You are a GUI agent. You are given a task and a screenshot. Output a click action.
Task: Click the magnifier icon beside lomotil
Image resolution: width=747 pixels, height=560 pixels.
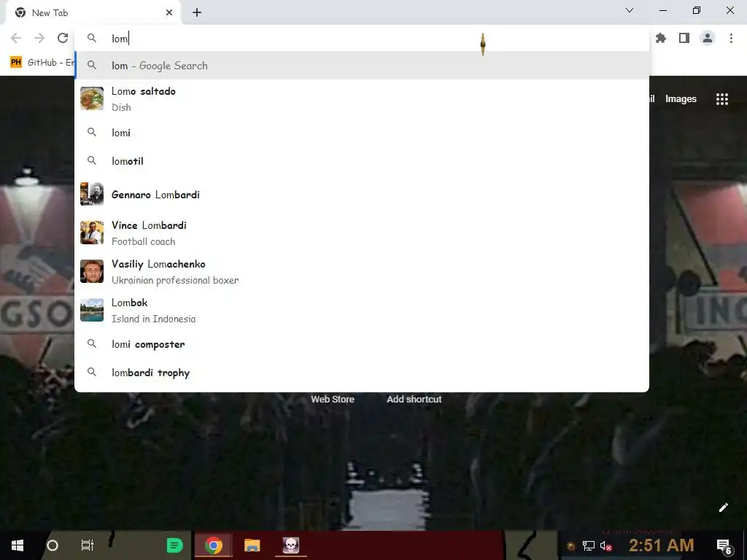tap(92, 161)
